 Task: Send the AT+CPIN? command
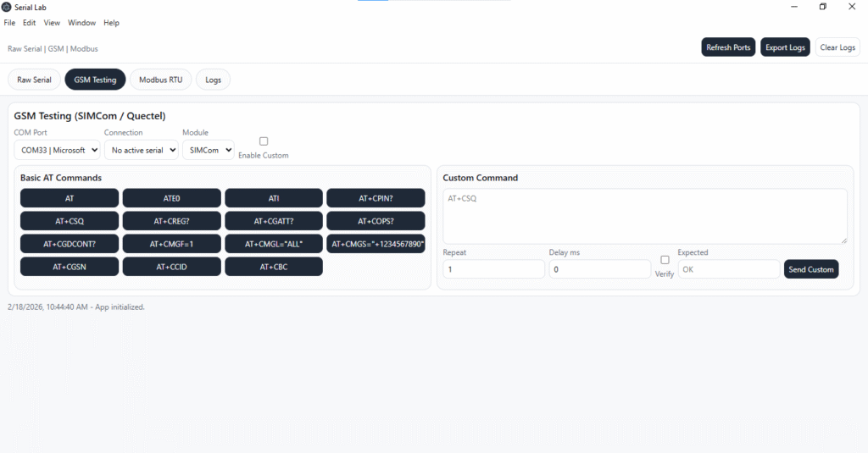[x=376, y=198]
